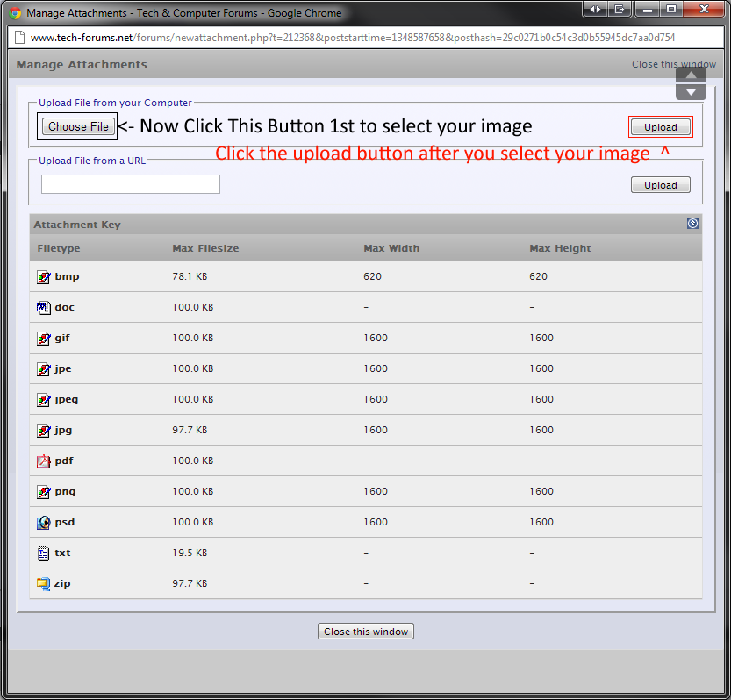Click the Attachment Key heading text
Screen dimensions: 731x700
[x=77, y=225]
